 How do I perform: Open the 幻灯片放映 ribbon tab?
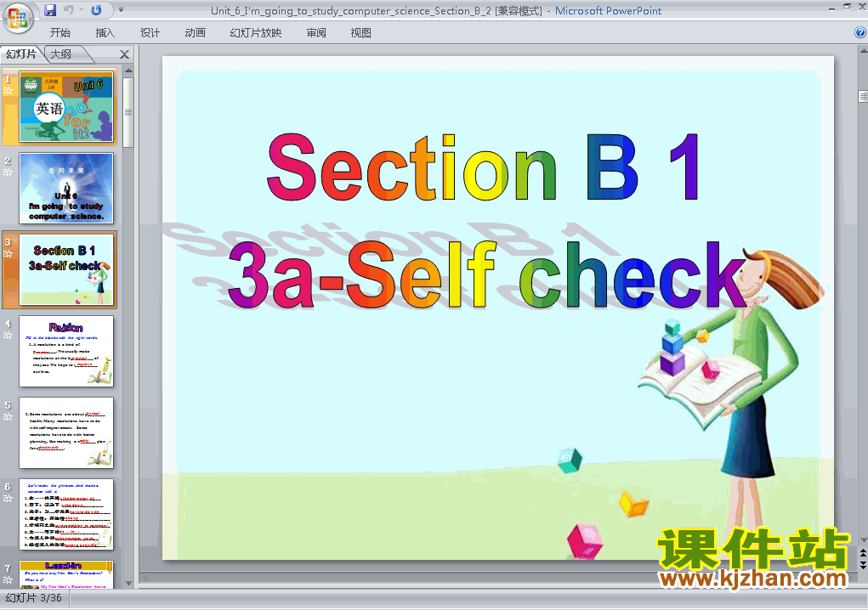coord(255,32)
